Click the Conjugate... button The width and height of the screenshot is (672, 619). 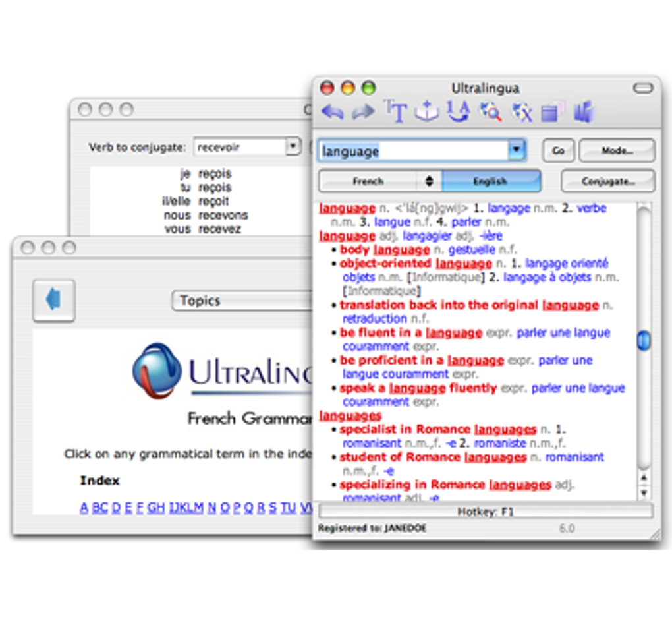click(x=607, y=181)
